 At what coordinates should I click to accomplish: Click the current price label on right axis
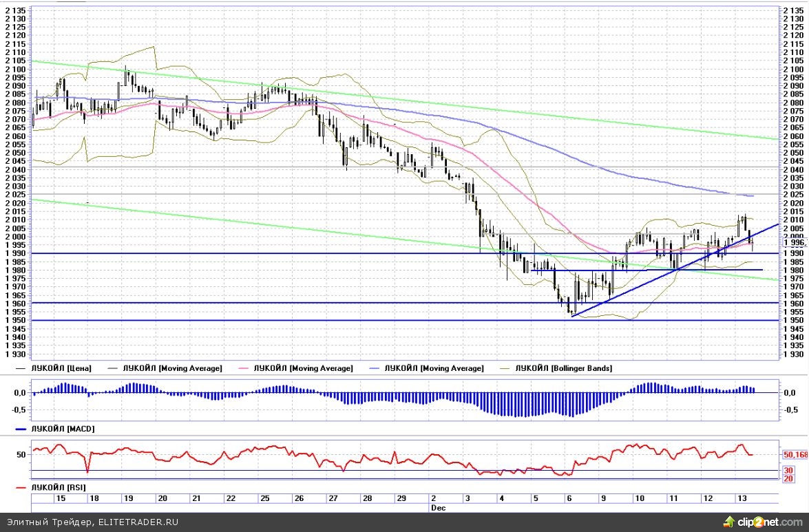795,242
